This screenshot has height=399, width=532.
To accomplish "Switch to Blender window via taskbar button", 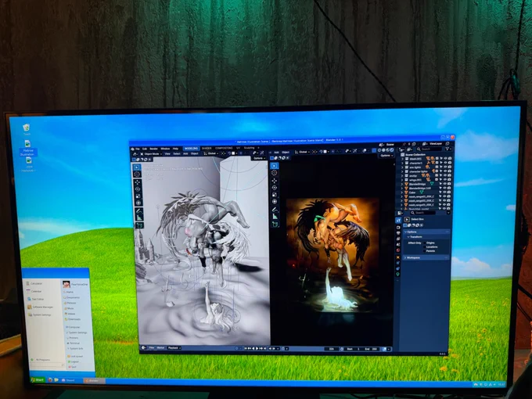I will [x=94, y=381].
